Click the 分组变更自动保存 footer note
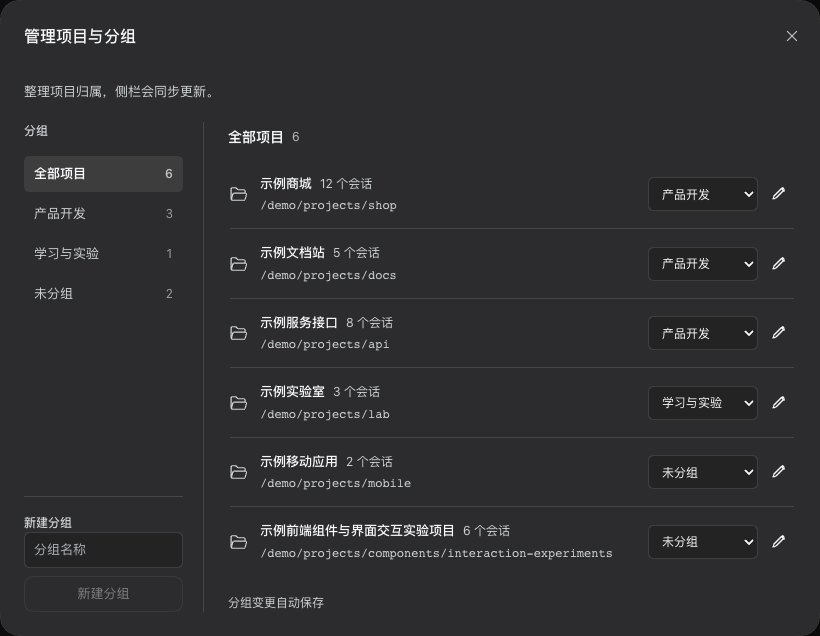This screenshot has height=636, width=820. [276, 603]
